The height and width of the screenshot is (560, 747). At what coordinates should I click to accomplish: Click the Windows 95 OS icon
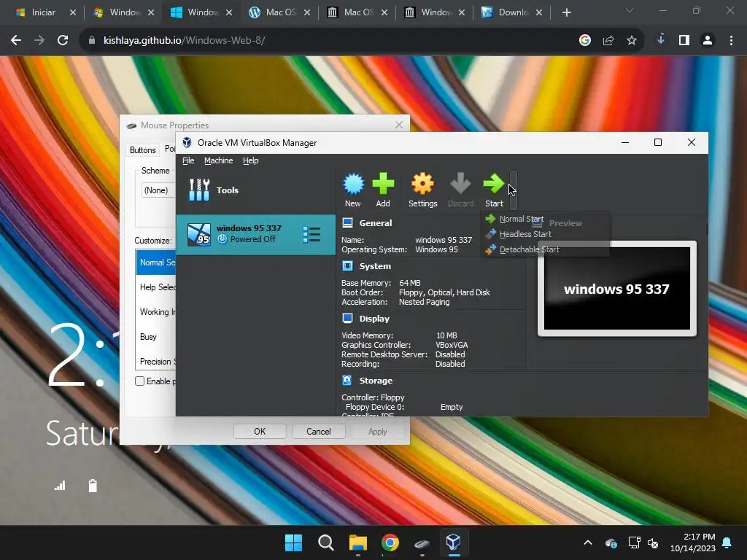[x=198, y=234]
